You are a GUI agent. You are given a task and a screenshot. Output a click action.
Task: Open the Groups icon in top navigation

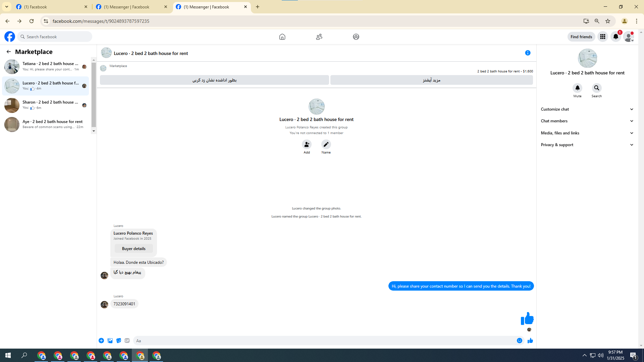356,37
